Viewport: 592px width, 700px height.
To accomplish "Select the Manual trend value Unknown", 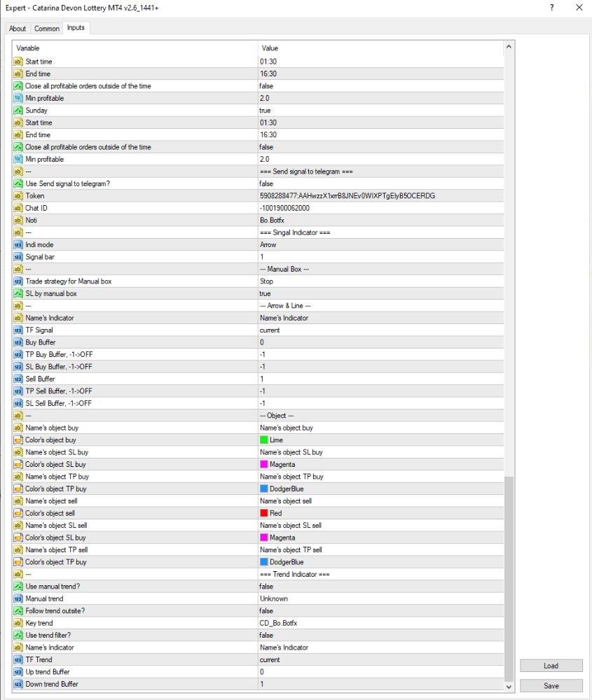I will point(274,598).
